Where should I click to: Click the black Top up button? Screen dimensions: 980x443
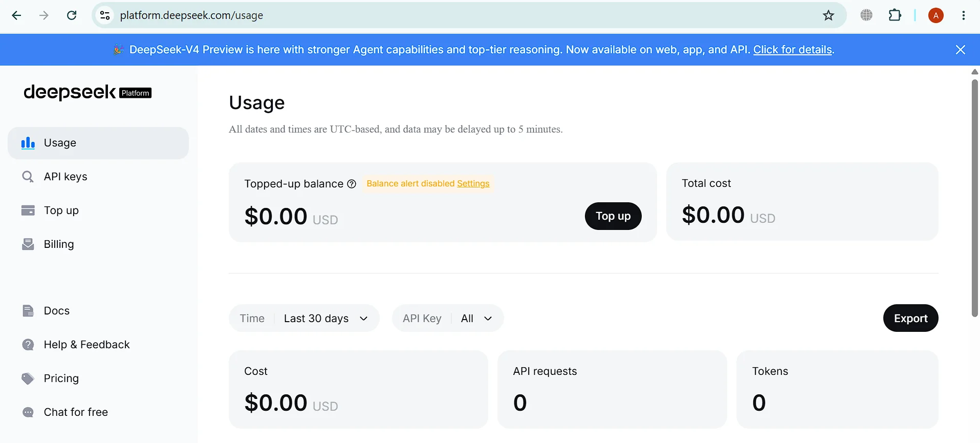pyautogui.click(x=613, y=216)
